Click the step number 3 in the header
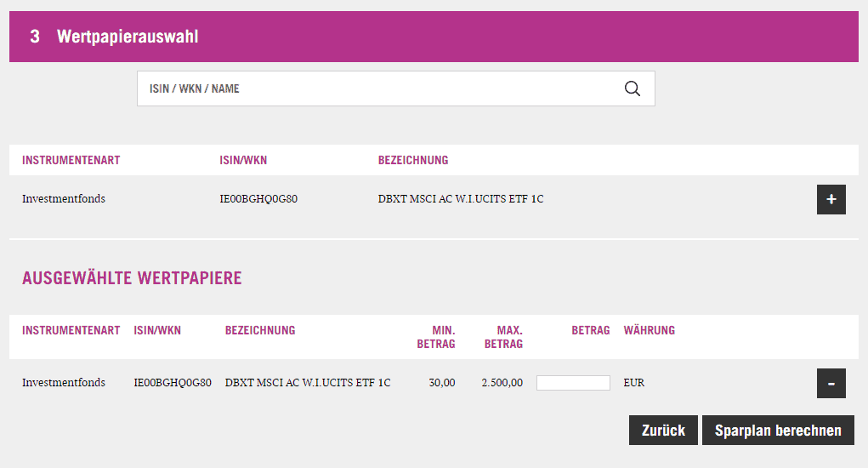The image size is (868, 468). point(35,37)
